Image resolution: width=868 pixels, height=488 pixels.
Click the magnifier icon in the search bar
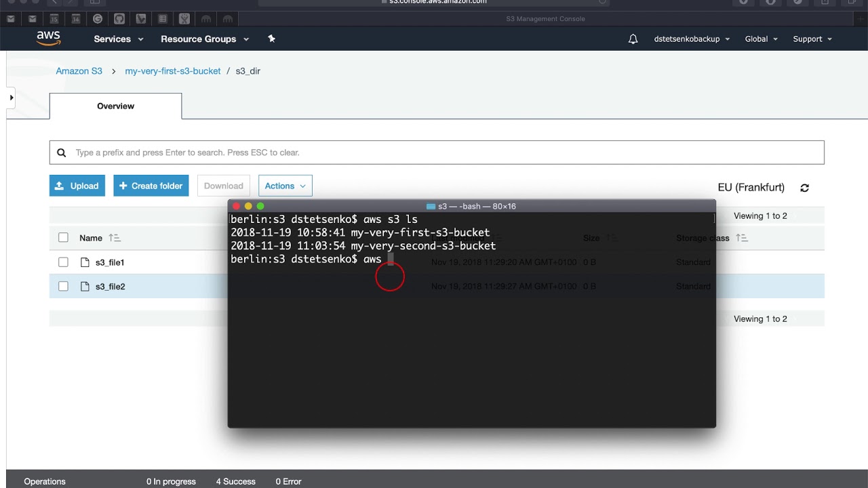[x=62, y=152]
